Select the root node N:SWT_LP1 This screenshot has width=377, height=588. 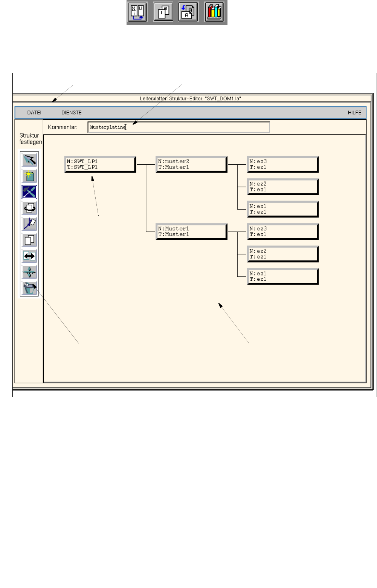(x=100, y=164)
